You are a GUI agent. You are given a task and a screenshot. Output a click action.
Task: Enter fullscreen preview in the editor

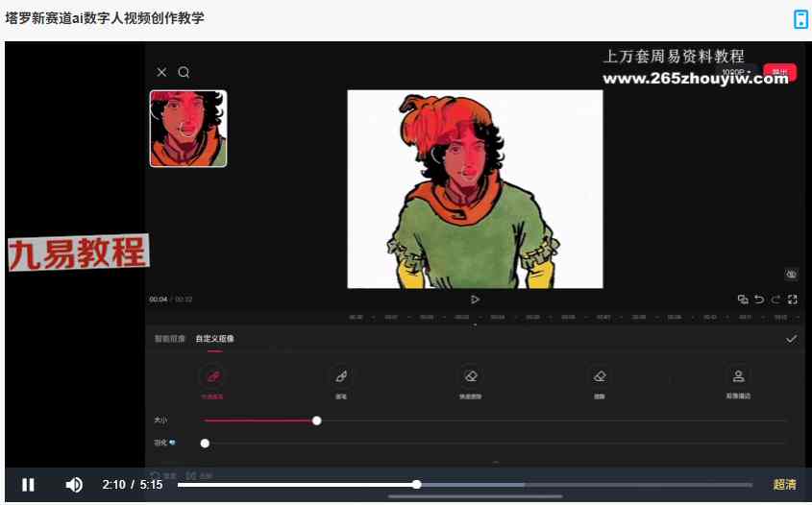(793, 300)
